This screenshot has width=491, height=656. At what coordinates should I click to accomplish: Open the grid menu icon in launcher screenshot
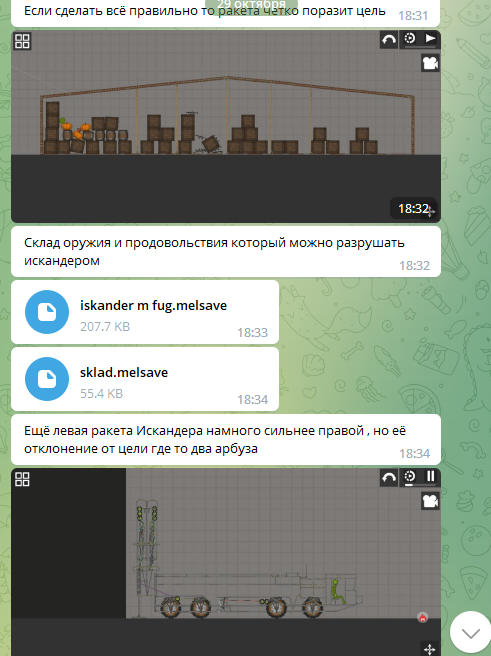click(22, 479)
